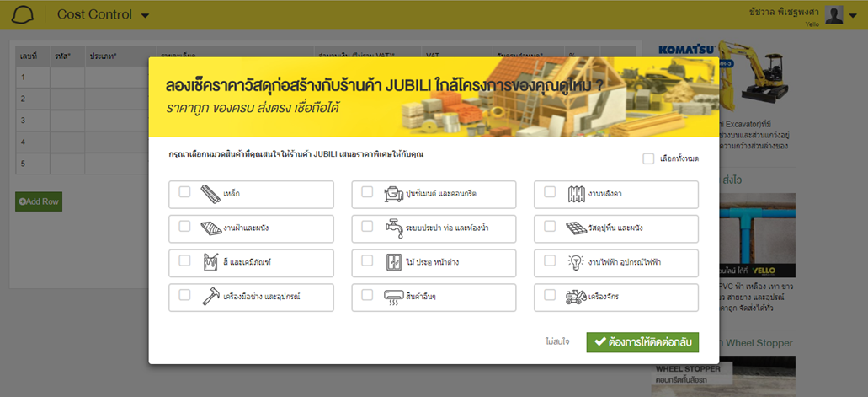Click the hammer icon for hand tools

(211, 297)
